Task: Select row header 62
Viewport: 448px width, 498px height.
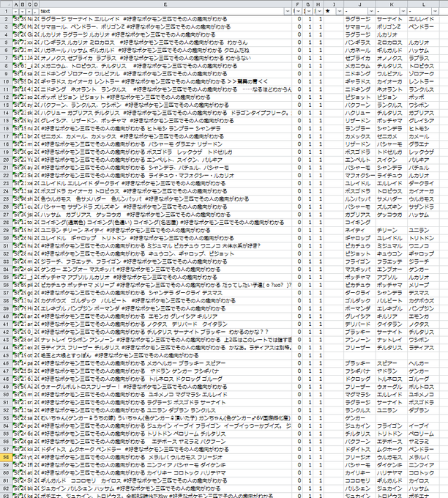Action: pyautogui.click(x=7, y=488)
